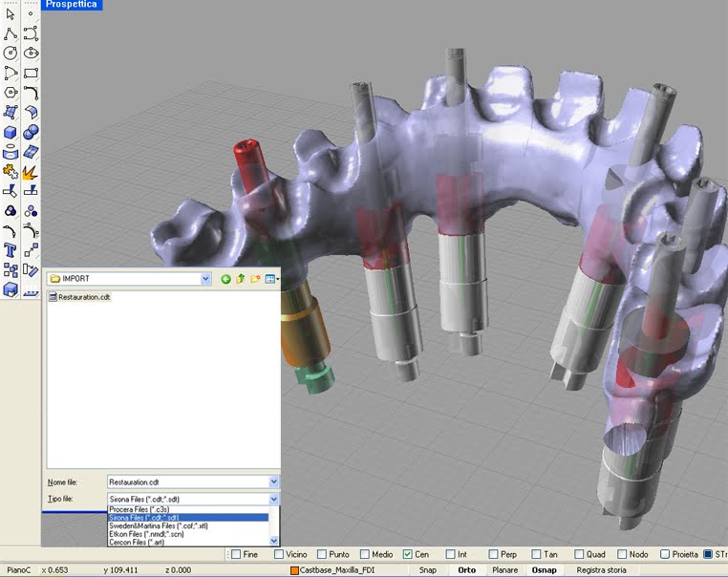The width and height of the screenshot is (728, 577).
Task: Select the Polygon tool
Action: (11, 93)
